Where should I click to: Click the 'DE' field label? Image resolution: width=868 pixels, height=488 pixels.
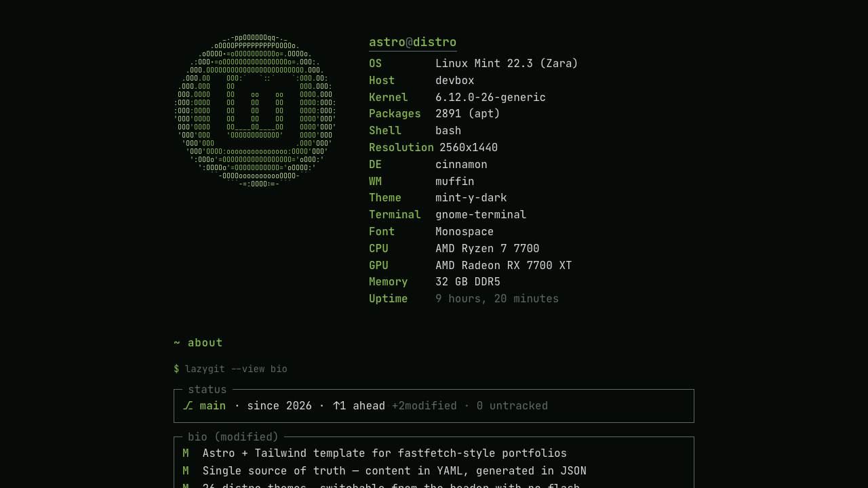point(375,165)
